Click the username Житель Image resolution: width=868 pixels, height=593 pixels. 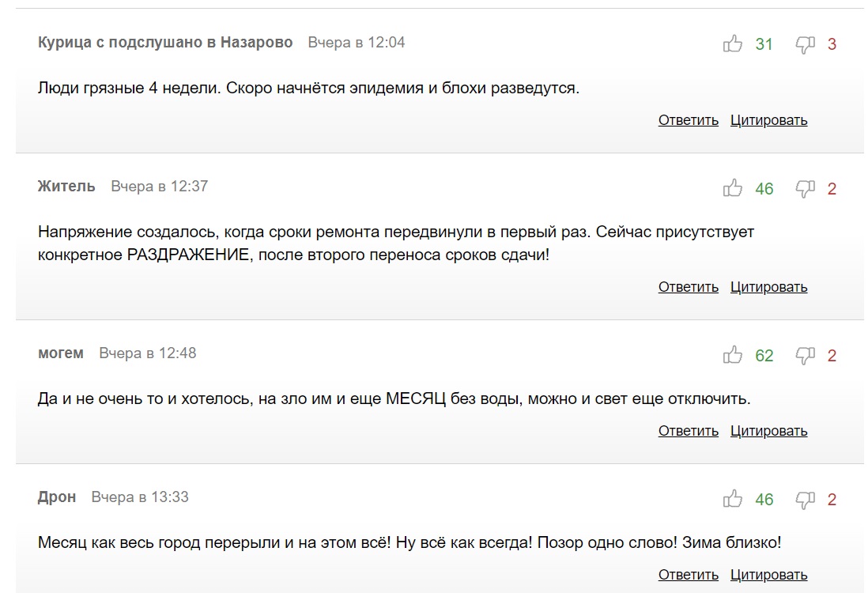pos(66,186)
